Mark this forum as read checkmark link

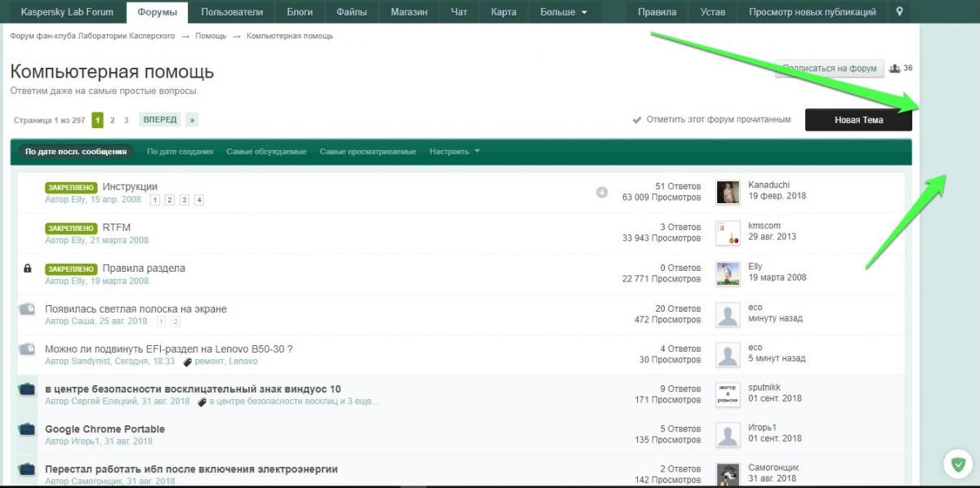pos(711,120)
